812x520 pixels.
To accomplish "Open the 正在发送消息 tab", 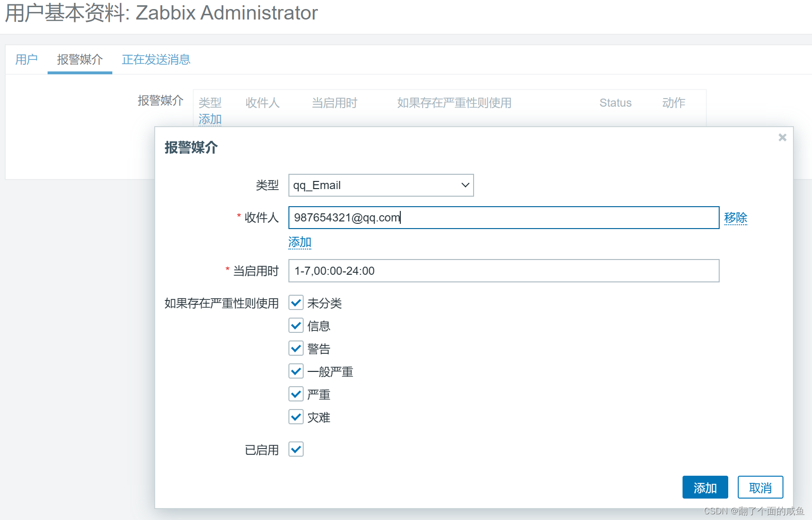I will point(156,60).
